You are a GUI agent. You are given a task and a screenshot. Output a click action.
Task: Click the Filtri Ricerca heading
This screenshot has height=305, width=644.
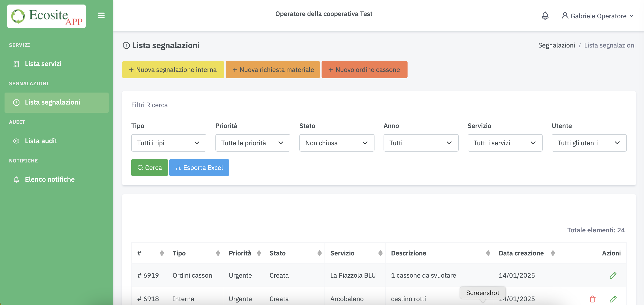[x=150, y=105]
